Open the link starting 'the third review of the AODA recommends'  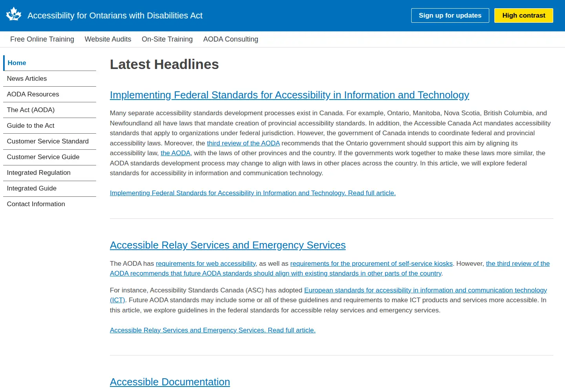(x=330, y=269)
